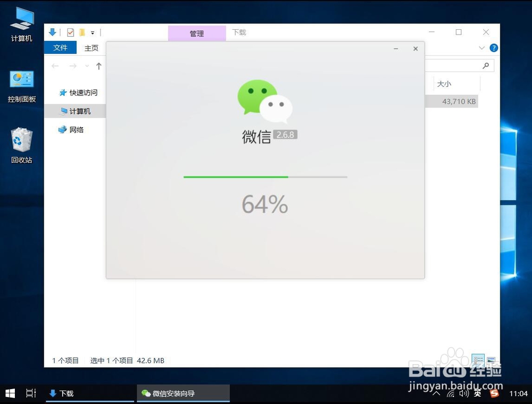Click the new folder quick access icon
The image size is (532, 404).
(82, 32)
